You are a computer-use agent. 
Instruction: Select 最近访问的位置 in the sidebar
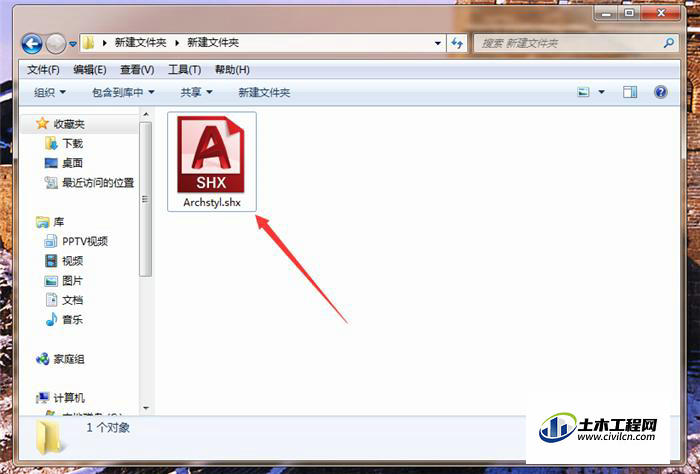pos(98,183)
